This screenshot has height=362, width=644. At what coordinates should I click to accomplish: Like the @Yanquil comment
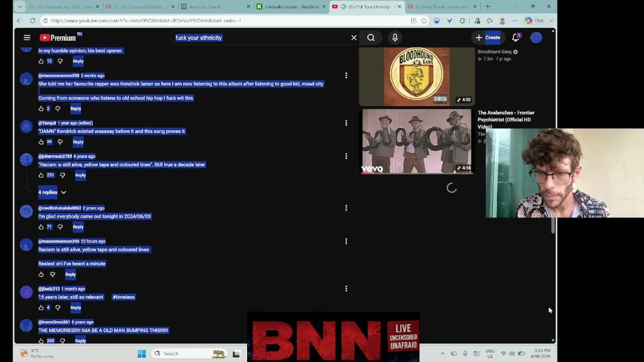41,142
